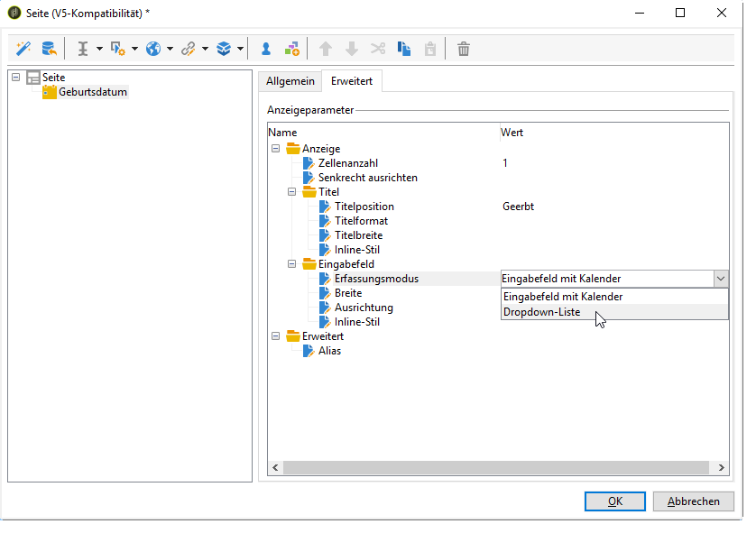Click the horizontal scrollbar in parameter list
The image size is (756, 533).
(497, 468)
